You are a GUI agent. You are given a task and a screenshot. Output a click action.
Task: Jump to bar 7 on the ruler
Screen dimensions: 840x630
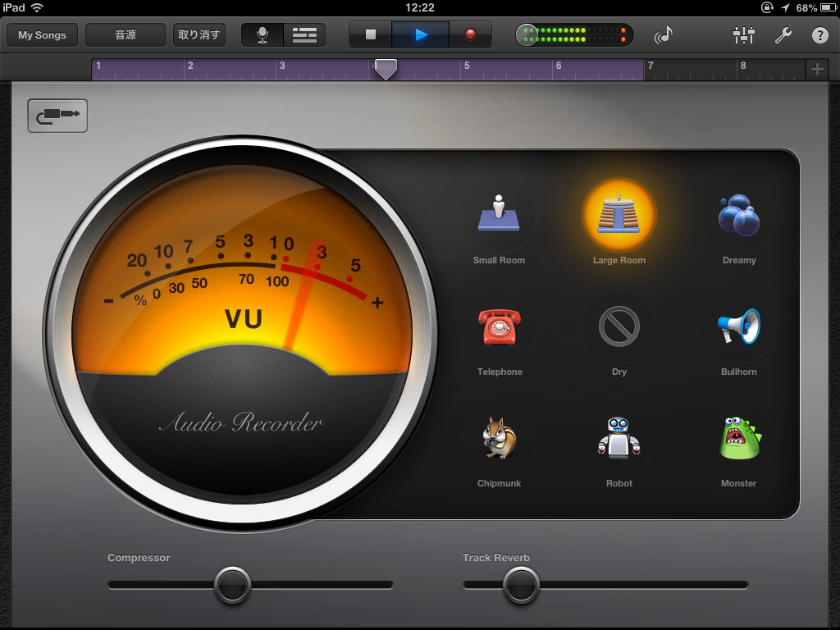click(651, 66)
